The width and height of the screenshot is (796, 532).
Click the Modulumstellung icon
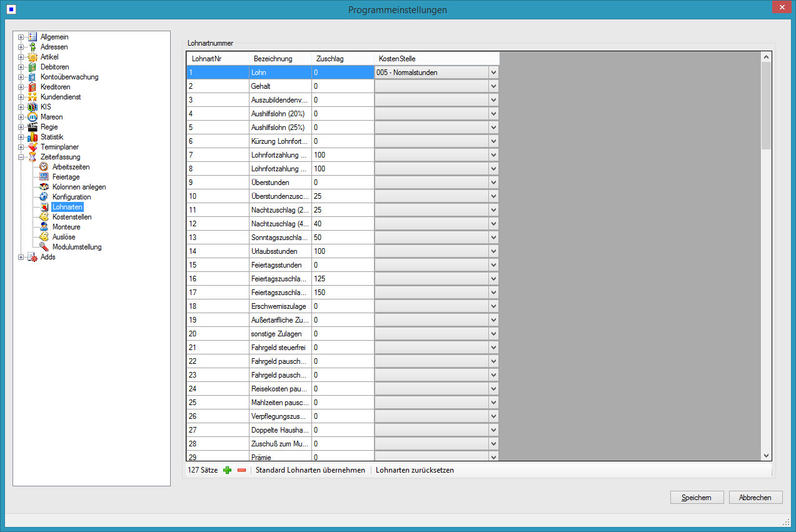[x=44, y=247]
